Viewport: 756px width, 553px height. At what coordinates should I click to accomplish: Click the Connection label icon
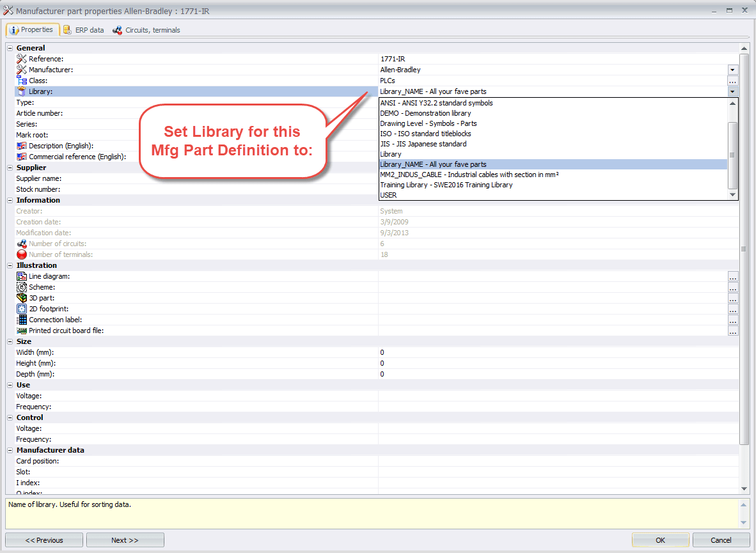pyautogui.click(x=22, y=320)
